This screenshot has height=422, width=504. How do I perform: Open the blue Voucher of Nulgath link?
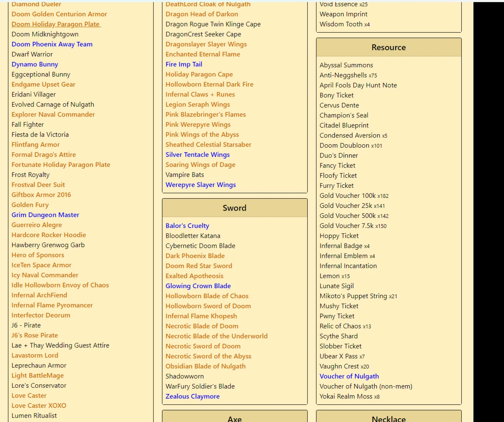point(349,376)
